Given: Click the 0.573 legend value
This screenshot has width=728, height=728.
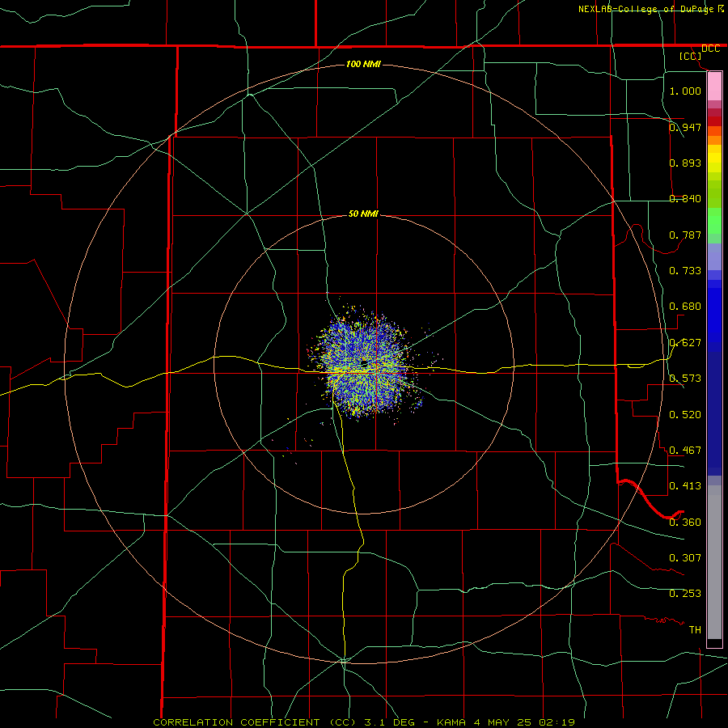Looking at the screenshot, I should click(x=685, y=379).
